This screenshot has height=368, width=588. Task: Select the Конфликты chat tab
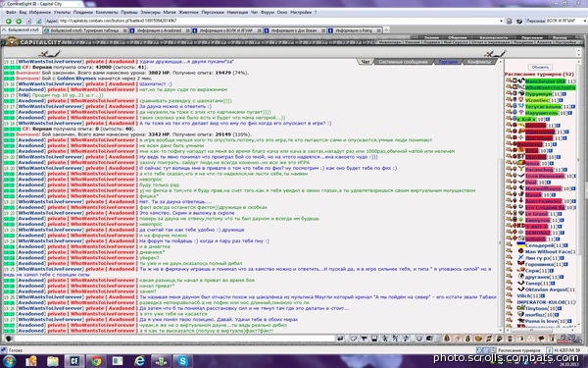pos(479,62)
